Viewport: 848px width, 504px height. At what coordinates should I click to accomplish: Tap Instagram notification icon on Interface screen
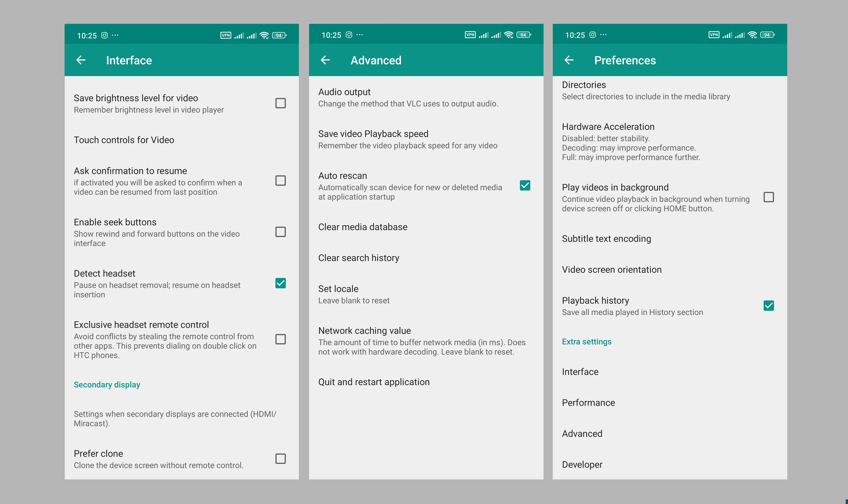105,35
